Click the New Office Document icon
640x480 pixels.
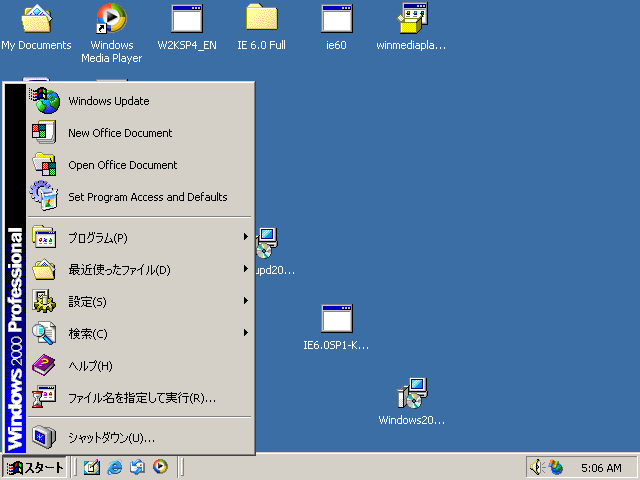tap(44, 132)
